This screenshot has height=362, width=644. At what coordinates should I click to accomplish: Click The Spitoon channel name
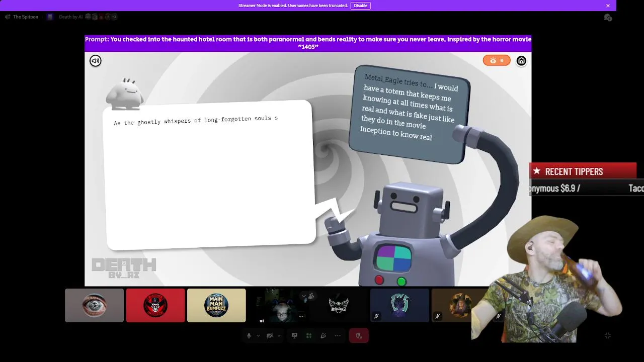pos(25,17)
